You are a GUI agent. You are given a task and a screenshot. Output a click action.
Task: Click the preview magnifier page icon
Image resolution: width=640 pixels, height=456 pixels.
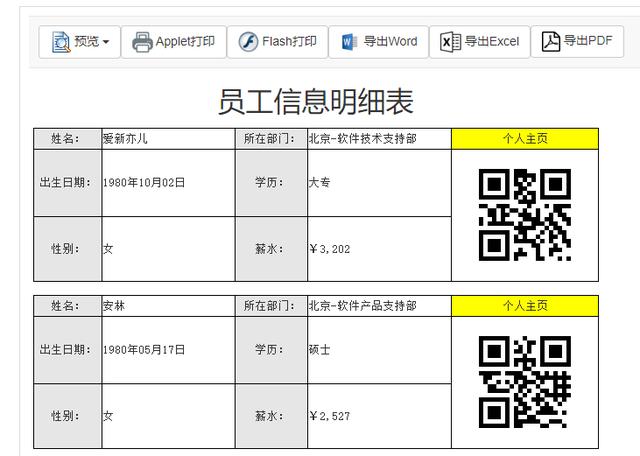[61, 42]
